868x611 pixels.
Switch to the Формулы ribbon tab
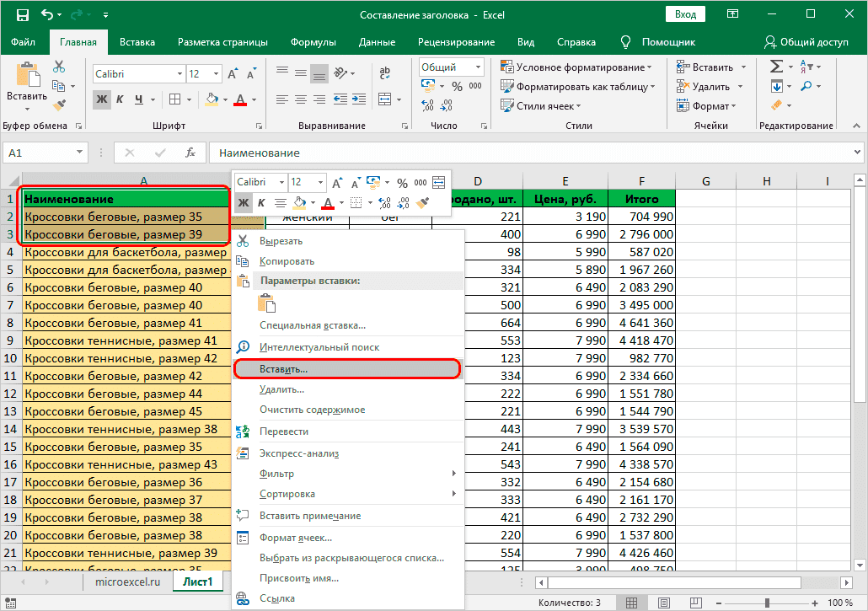click(313, 42)
